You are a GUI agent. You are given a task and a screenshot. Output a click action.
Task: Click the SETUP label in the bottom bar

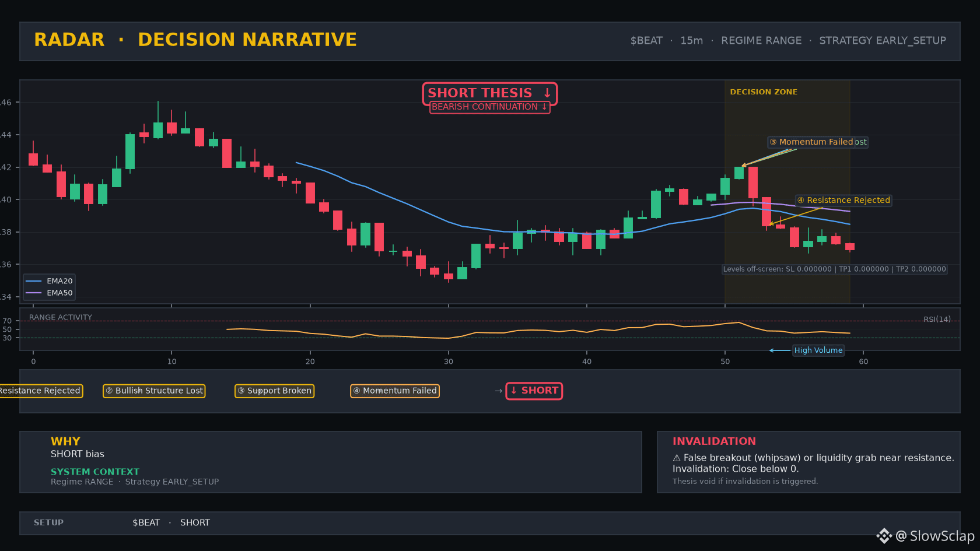(x=48, y=523)
